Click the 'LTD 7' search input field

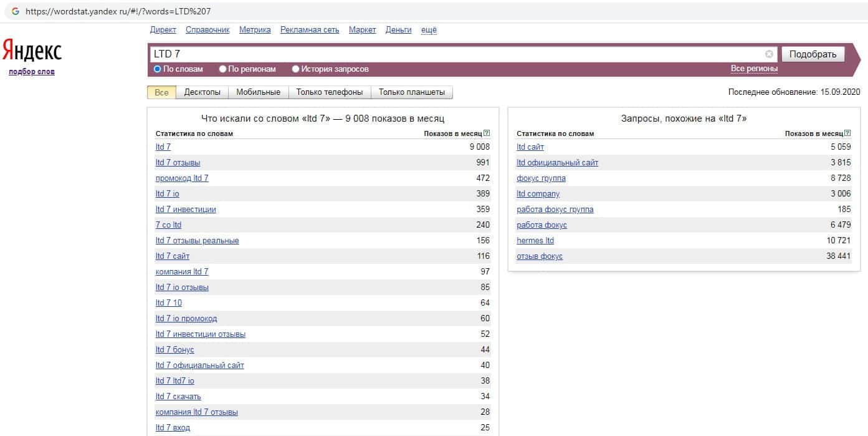[x=455, y=54]
